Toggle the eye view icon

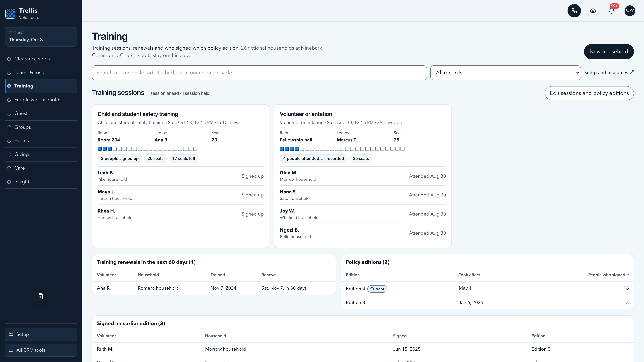click(593, 11)
